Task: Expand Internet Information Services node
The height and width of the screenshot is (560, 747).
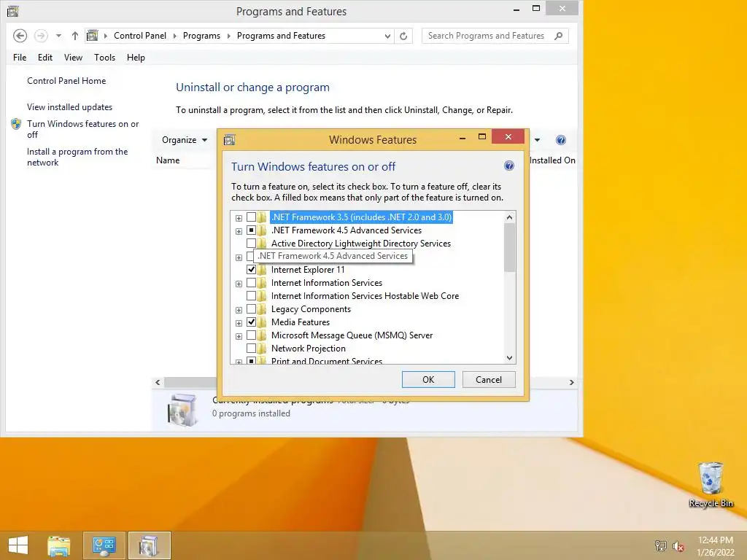Action: (x=239, y=284)
